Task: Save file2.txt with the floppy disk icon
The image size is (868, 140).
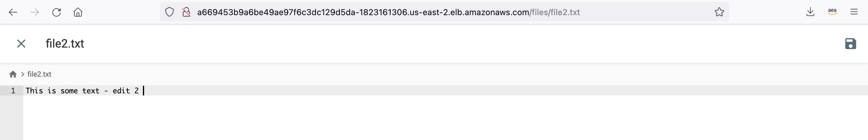Action: (850, 44)
